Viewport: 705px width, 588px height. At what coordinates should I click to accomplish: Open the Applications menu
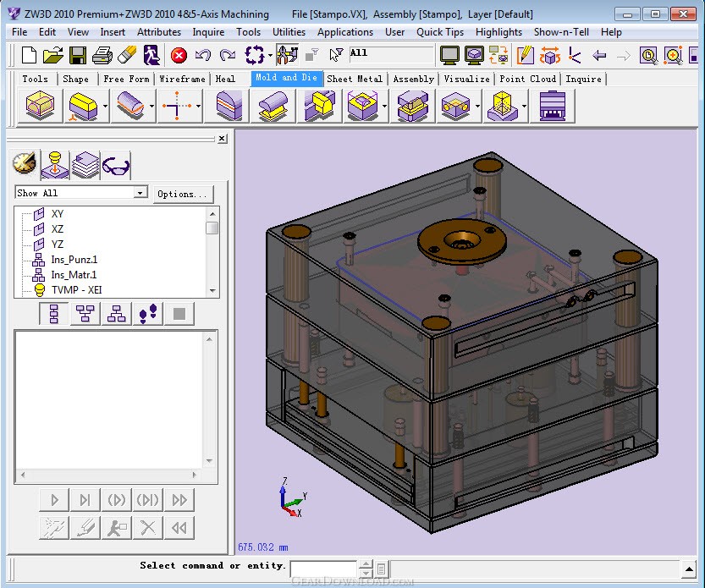[x=344, y=32]
